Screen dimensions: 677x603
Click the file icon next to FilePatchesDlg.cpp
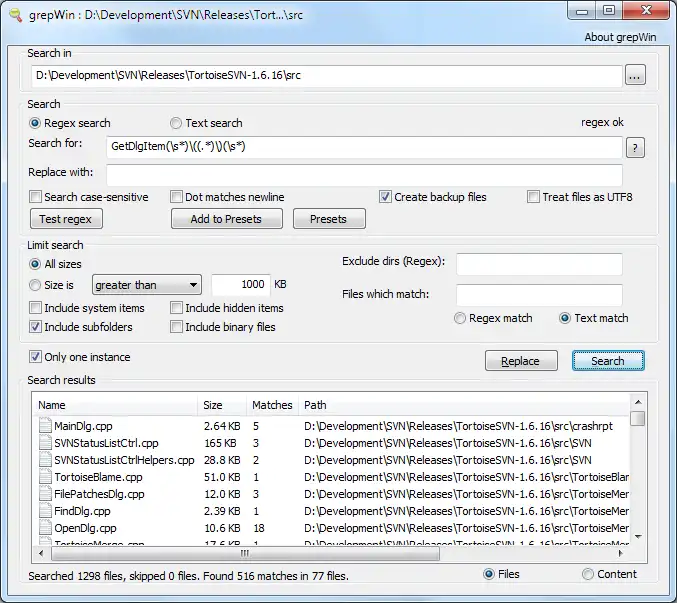pos(45,494)
